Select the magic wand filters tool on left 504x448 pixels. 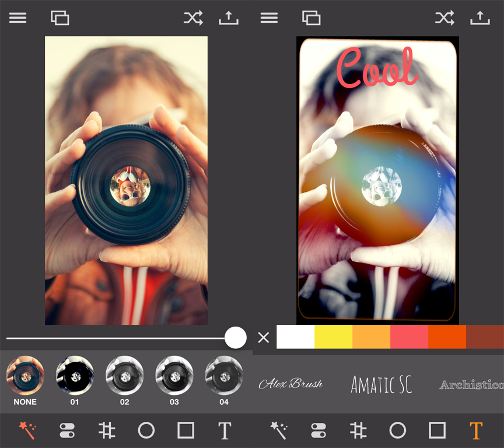click(27, 431)
